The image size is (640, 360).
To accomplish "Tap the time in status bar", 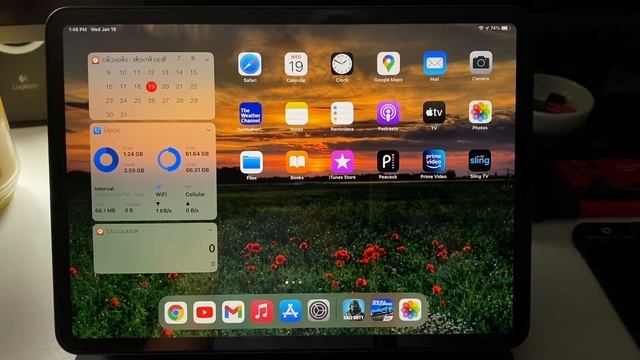I will pyautogui.click(x=78, y=29).
